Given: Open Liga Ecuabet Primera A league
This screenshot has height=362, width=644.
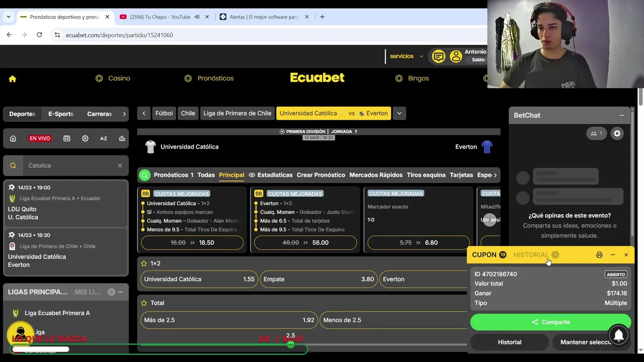Looking at the screenshot, I should (57, 313).
